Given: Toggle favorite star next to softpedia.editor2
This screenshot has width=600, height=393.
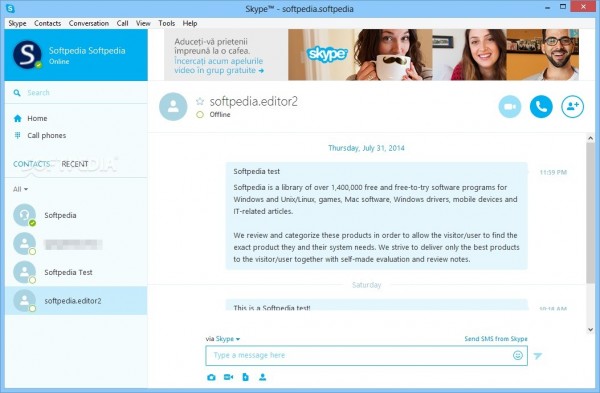Looking at the screenshot, I should pos(200,101).
